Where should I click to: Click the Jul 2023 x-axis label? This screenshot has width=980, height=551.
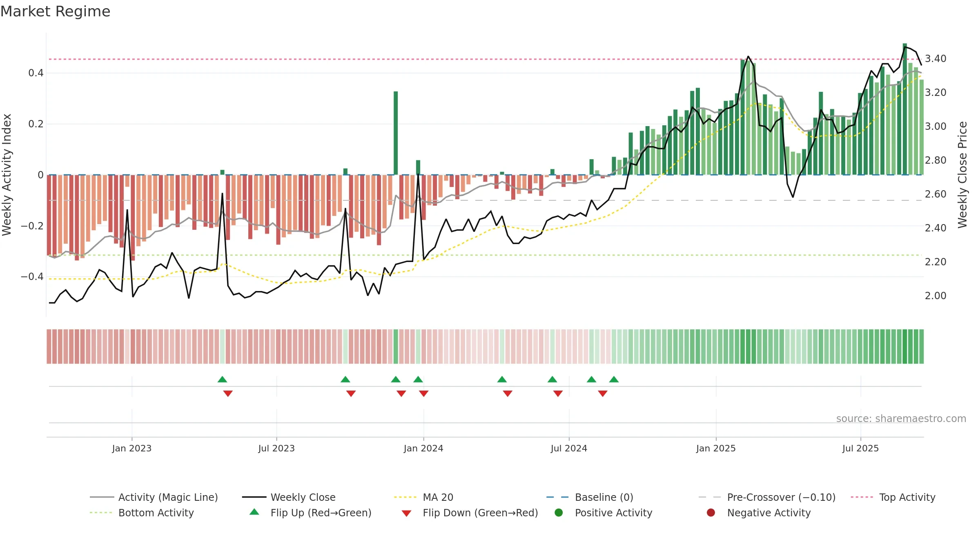tap(276, 448)
